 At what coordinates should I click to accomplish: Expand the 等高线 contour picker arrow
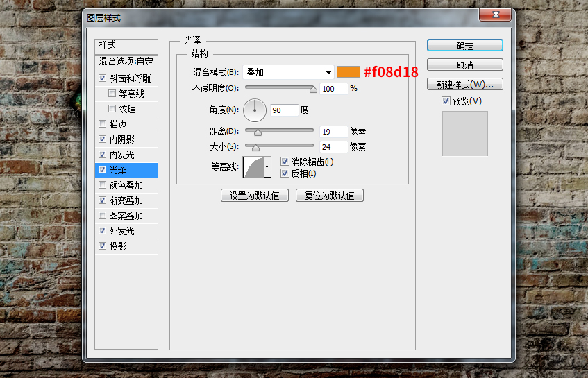click(267, 166)
